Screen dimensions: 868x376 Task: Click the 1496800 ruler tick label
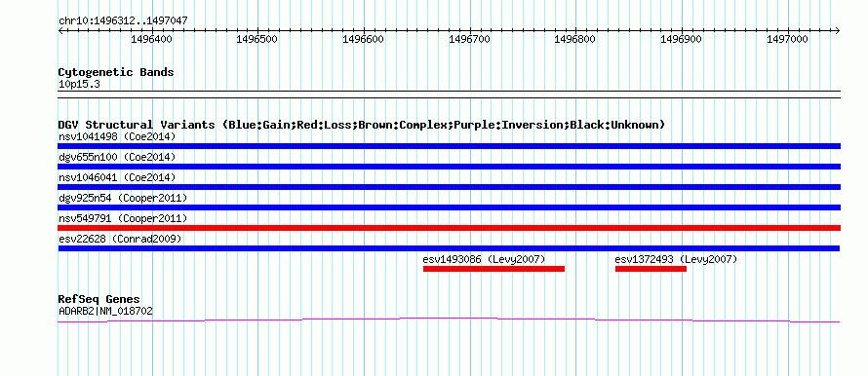[x=575, y=39]
